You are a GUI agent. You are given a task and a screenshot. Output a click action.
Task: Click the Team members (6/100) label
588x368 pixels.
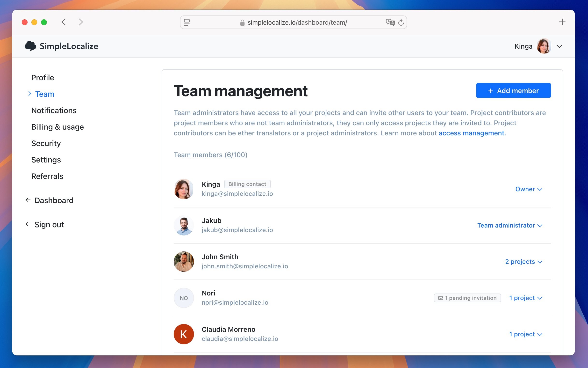tap(210, 155)
